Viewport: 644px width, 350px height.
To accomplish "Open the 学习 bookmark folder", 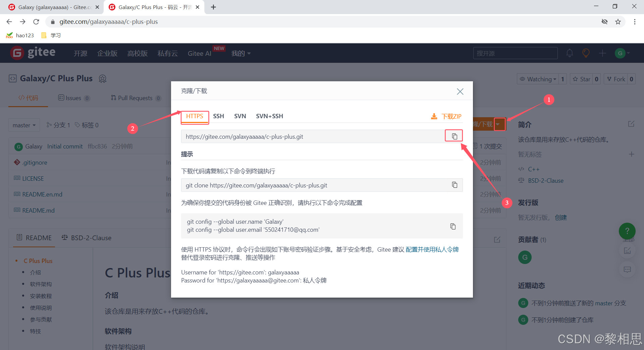I will coord(51,35).
